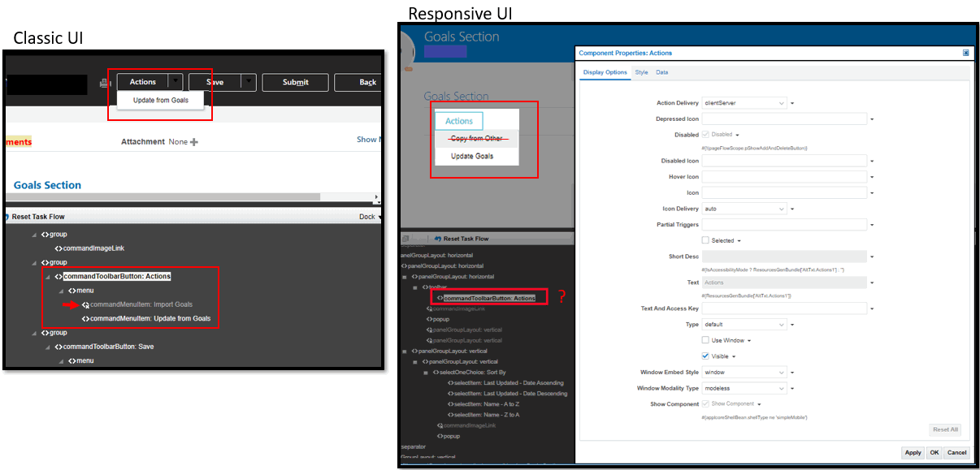The image size is (980, 470).
Task: Open the Window Modality Type combo box
Action: [x=745, y=388]
